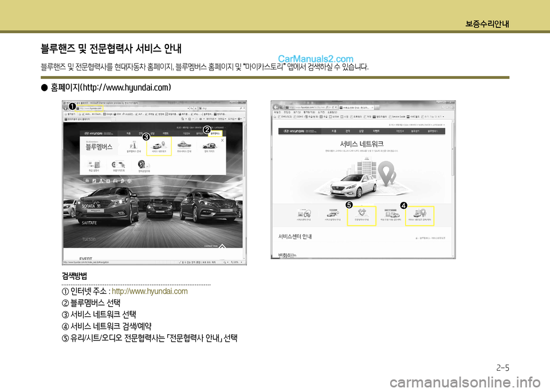The width and height of the screenshot is (550, 392).
Task: Expand the zoom level dropdown in status bar
Action: pos(242,262)
